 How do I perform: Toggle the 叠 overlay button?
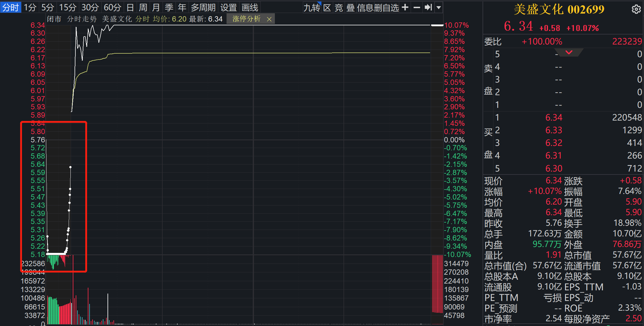pyautogui.click(x=350, y=7)
